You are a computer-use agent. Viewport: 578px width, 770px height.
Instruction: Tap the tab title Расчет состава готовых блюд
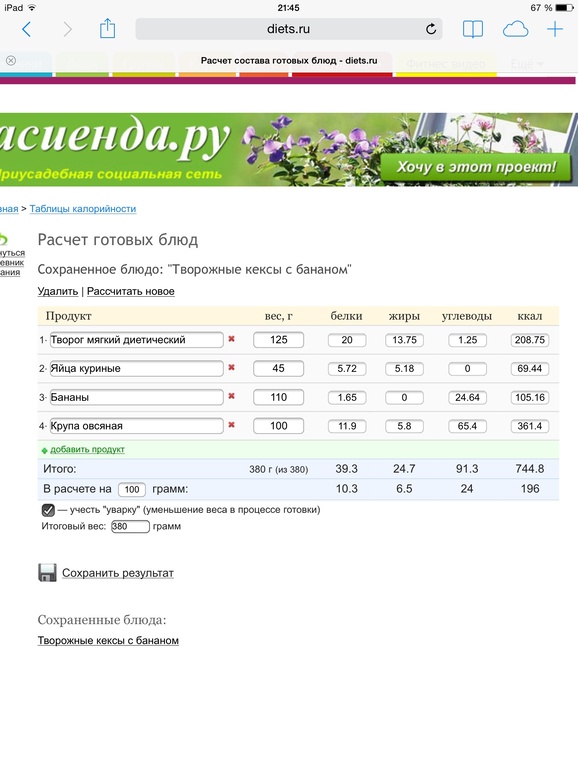[x=289, y=60]
